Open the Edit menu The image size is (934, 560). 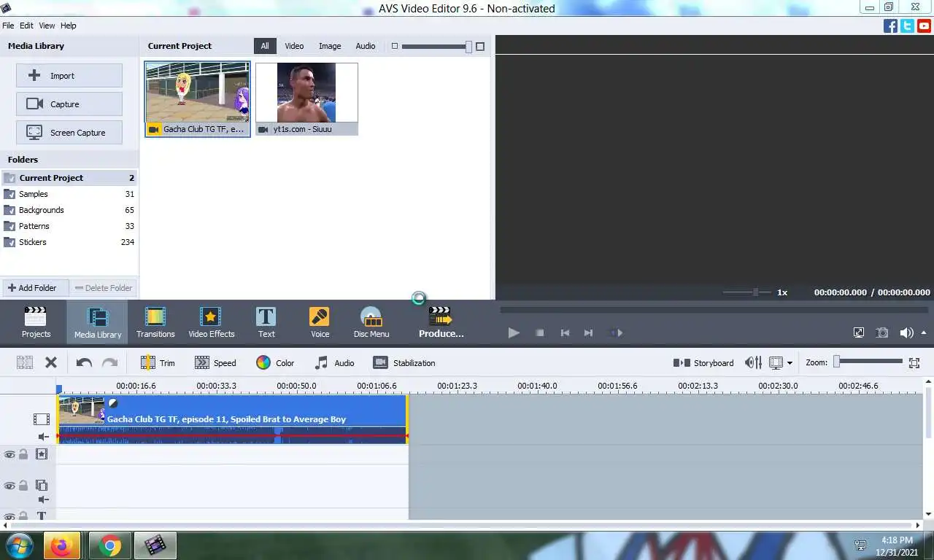click(26, 26)
